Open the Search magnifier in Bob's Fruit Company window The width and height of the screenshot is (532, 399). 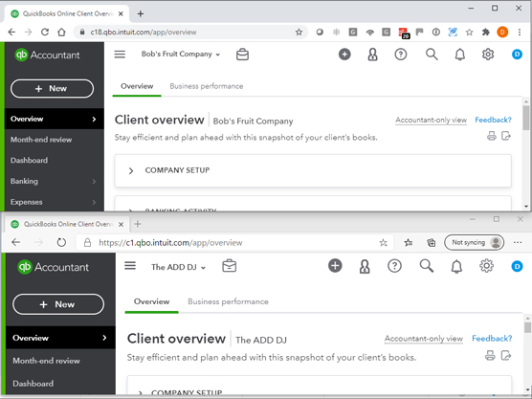click(x=432, y=55)
